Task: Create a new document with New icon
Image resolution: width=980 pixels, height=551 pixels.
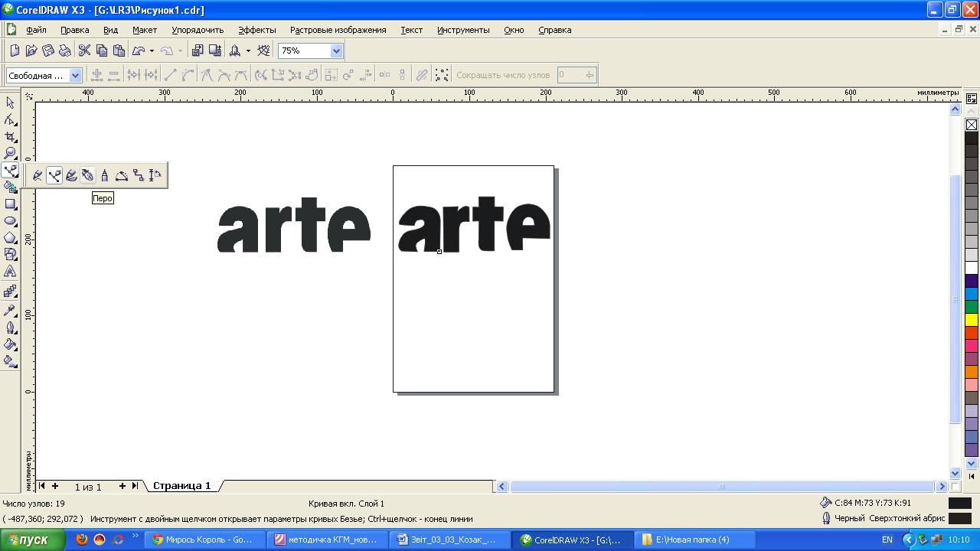Action: coord(15,51)
